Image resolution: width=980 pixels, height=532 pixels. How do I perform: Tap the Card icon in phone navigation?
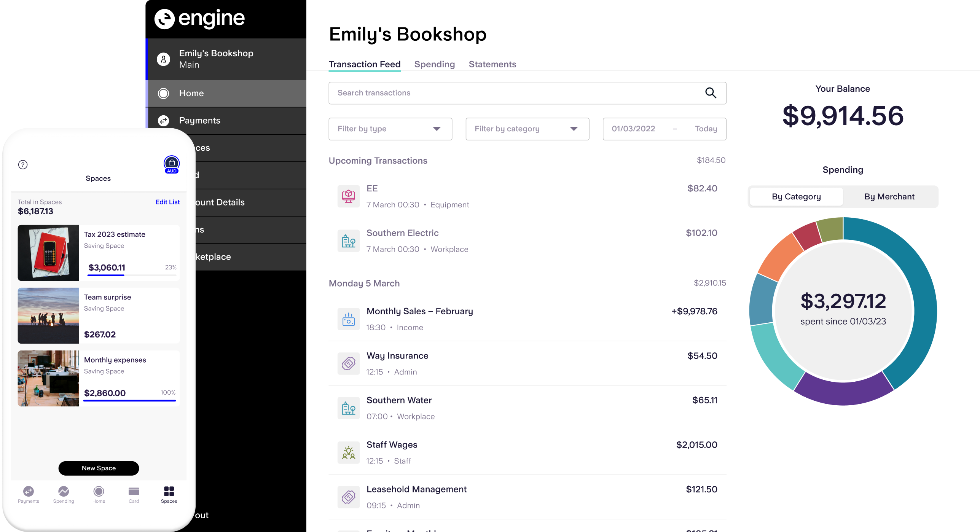(133, 492)
